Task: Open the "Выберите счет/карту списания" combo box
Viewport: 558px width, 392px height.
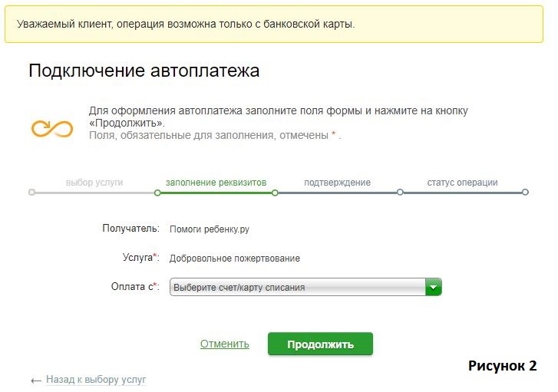Action: (x=298, y=287)
